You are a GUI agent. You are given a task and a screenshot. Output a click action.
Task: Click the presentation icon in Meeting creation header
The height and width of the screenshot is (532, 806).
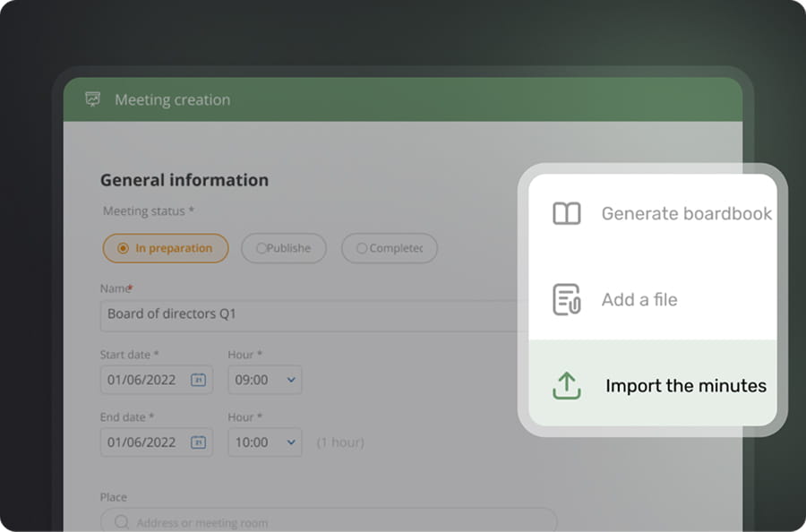[92, 99]
